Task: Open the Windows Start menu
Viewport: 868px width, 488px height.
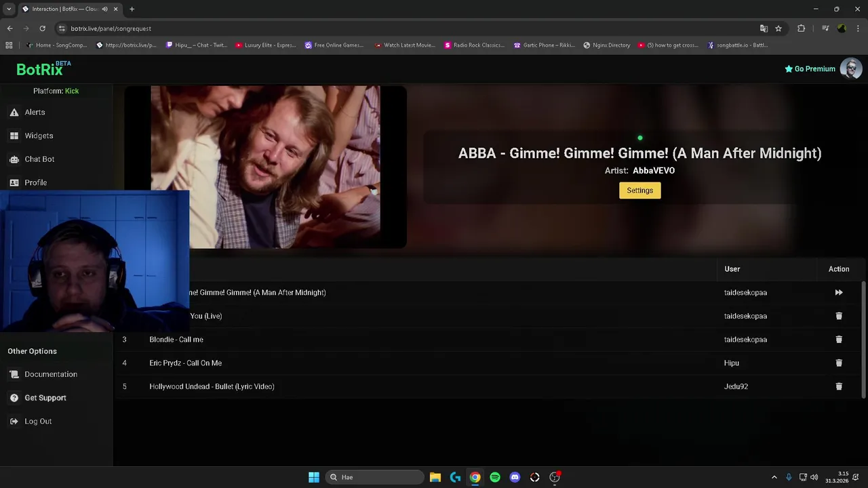Action: pyautogui.click(x=314, y=477)
